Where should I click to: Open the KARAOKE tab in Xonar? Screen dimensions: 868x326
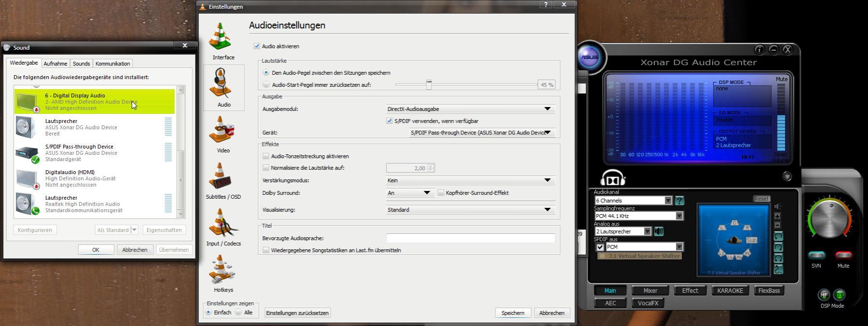730,291
